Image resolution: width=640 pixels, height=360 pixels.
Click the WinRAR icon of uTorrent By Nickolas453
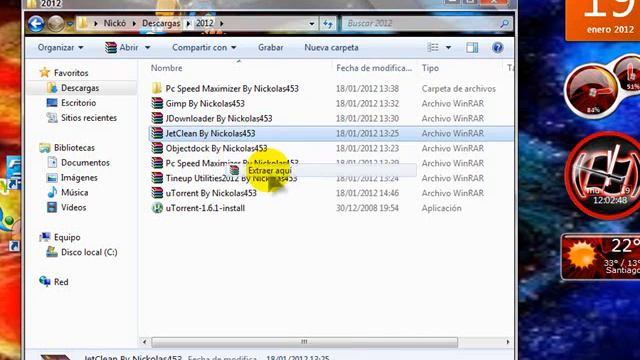coord(157,193)
